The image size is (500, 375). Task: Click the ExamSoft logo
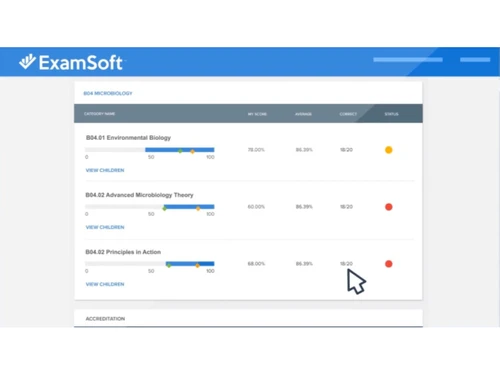point(71,62)
